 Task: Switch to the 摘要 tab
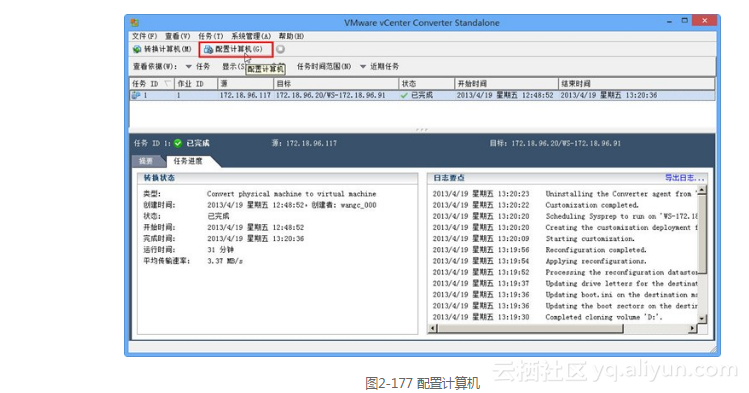pyautogui.click(x=146, y=161)
